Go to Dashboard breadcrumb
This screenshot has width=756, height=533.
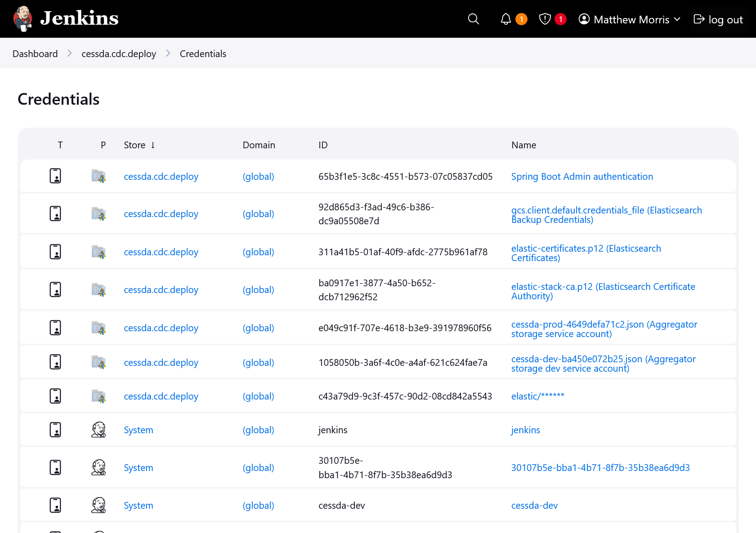tap(35, 54)
